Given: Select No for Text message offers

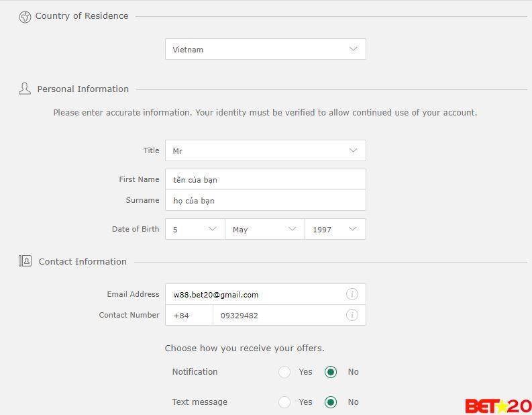Looking at the screenshot, I should 330,402.
